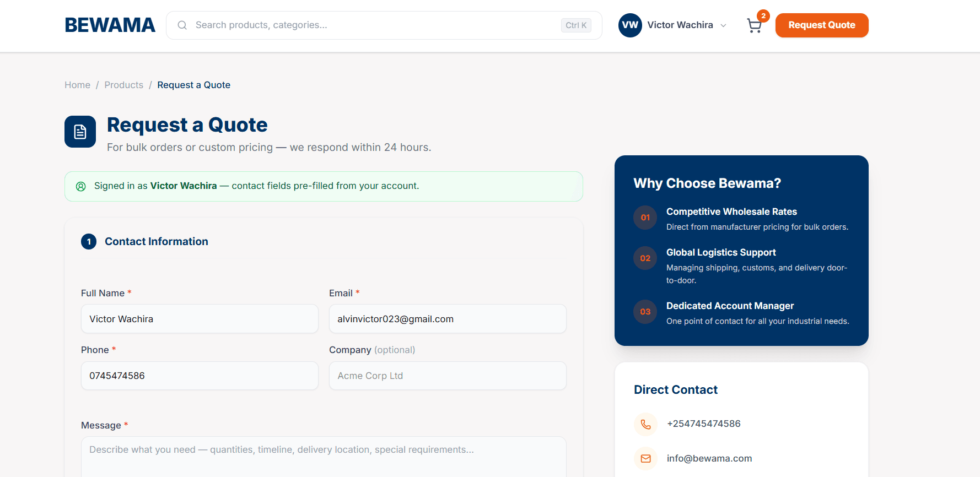Click the "Company (optional)" field label
This screenshot has height=477, width=980.
point(372,350)
